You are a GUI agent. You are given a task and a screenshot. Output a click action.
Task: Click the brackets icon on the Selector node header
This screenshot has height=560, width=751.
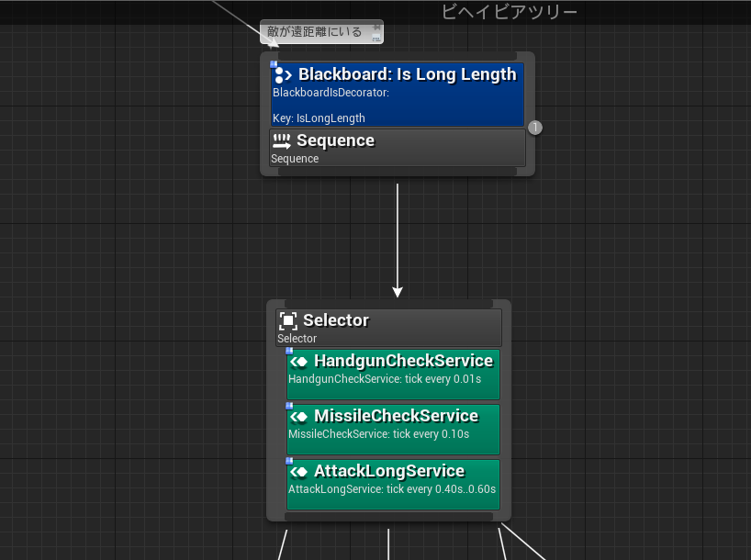[x=288, y=319]
